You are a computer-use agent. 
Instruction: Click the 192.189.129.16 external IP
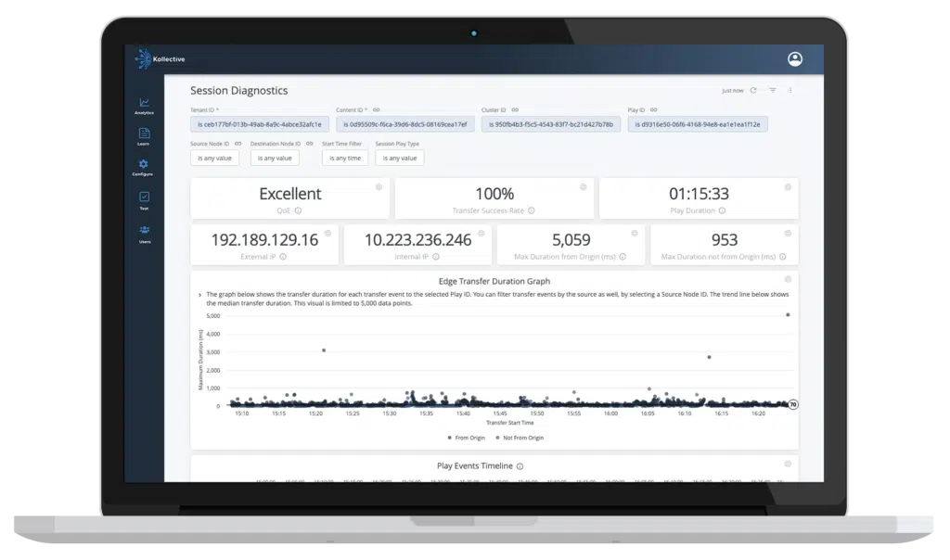[264, 240]
